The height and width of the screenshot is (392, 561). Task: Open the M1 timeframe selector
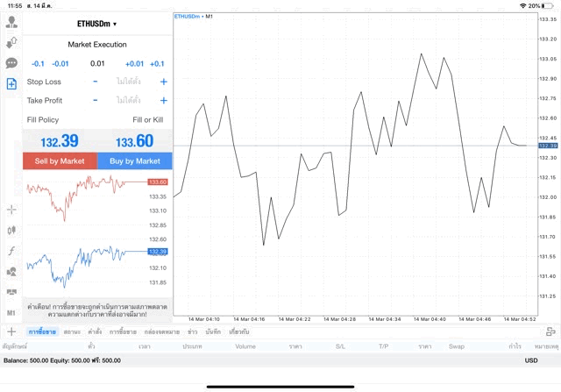(x=11, y=312)
